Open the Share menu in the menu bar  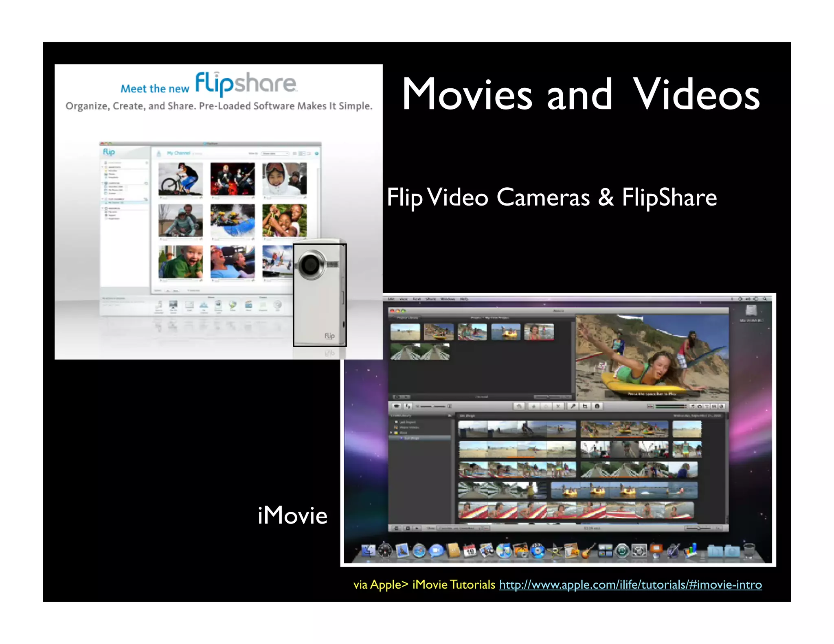coord(430,299)
